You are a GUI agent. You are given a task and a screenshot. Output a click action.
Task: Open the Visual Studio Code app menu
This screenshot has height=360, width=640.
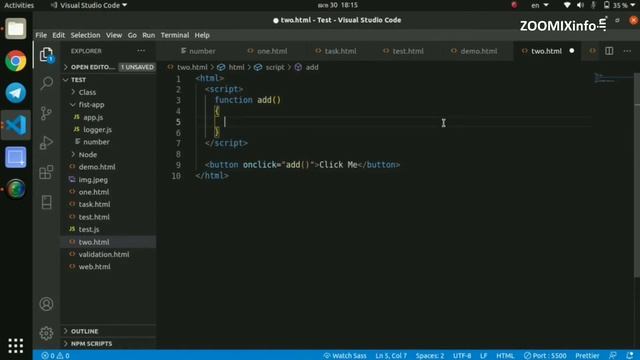[89, 5]
